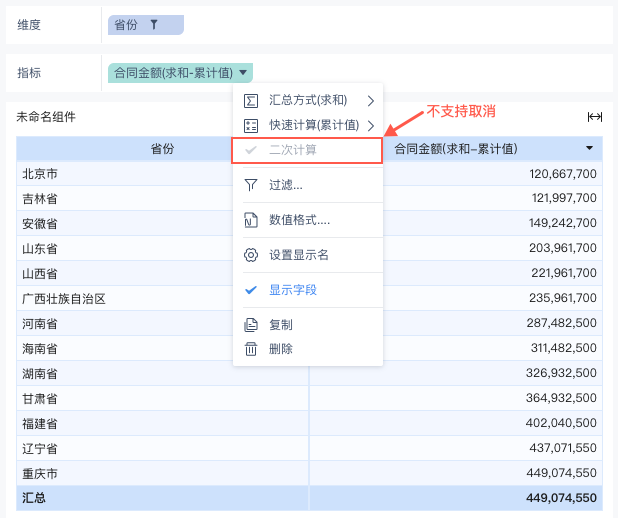Click the funnel icon beside 过滤
Viewport: 618px width, 518px height.
[251, 185]
